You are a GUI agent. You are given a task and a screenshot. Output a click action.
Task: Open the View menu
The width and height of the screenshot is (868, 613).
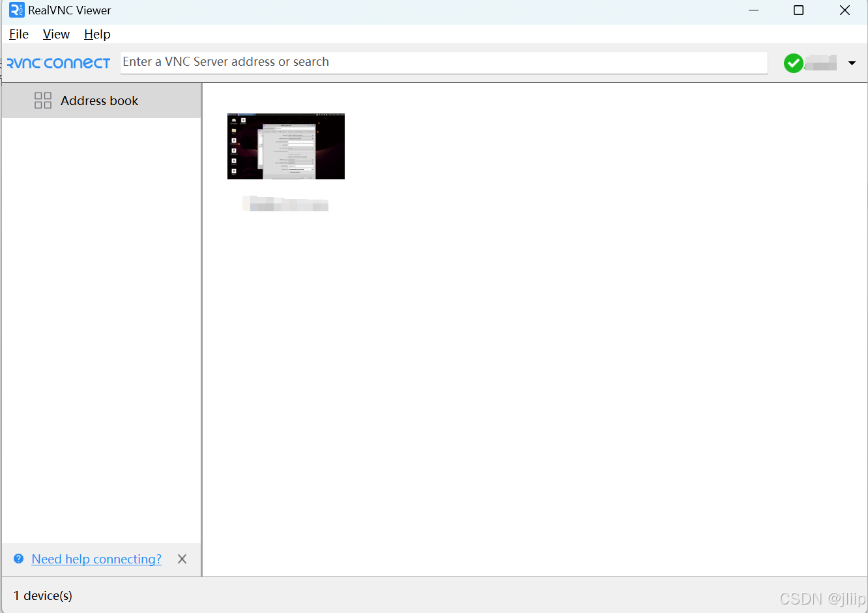pyautogui.click(x=56, y=35)
